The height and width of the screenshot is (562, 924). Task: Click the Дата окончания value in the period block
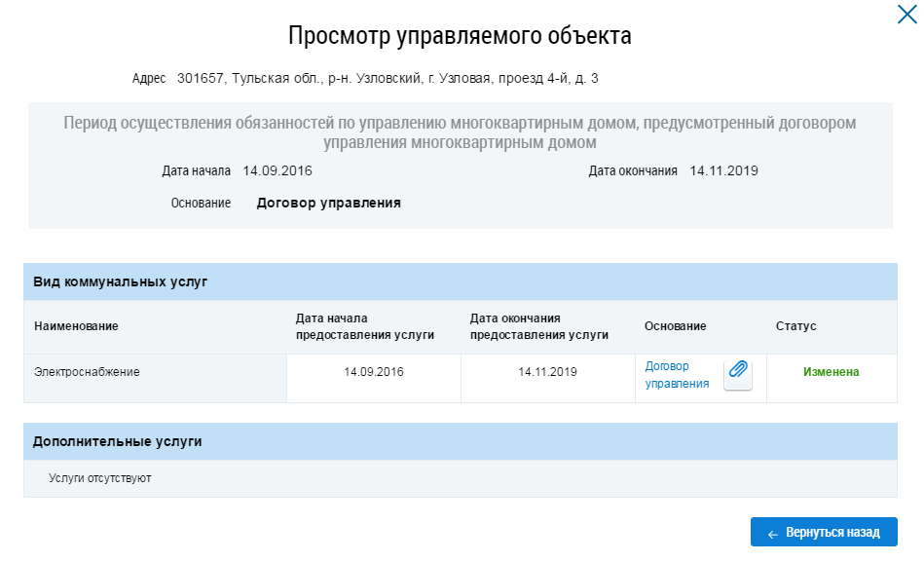point(723,171)
